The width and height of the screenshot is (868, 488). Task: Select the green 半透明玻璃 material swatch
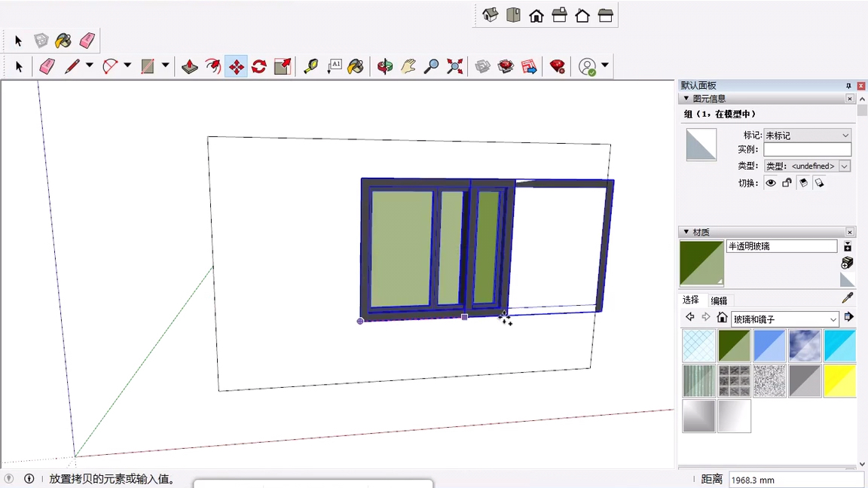tap(734, 345)
